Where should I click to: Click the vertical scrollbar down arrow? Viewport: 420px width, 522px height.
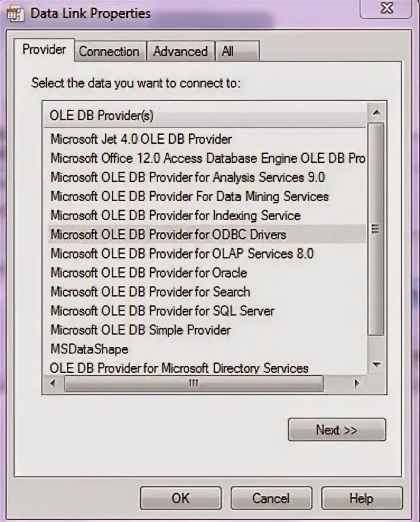(x=376, y=365)
